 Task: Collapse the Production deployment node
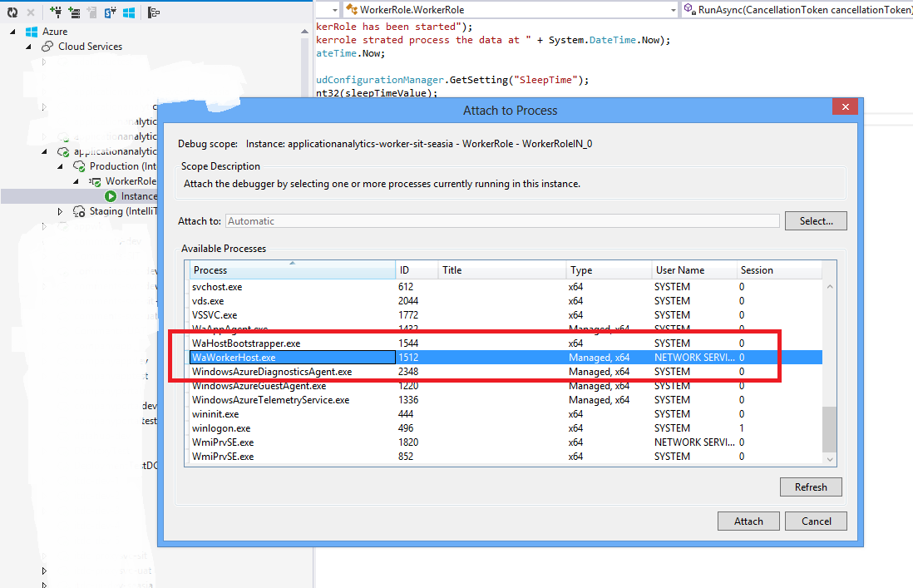pyautogui.click(x=60, y=166)
